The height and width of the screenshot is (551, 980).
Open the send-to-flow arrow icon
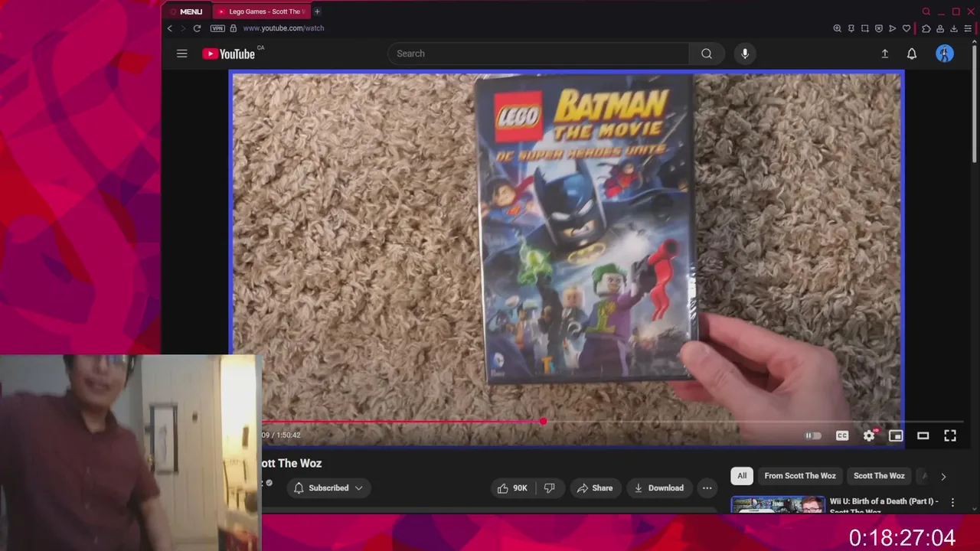893,28
